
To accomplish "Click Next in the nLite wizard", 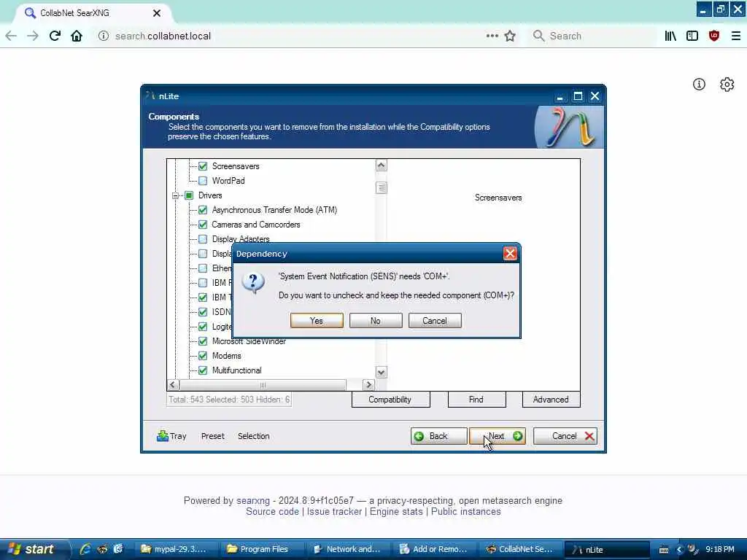I will pyautogui.click(x=498, y=436).
